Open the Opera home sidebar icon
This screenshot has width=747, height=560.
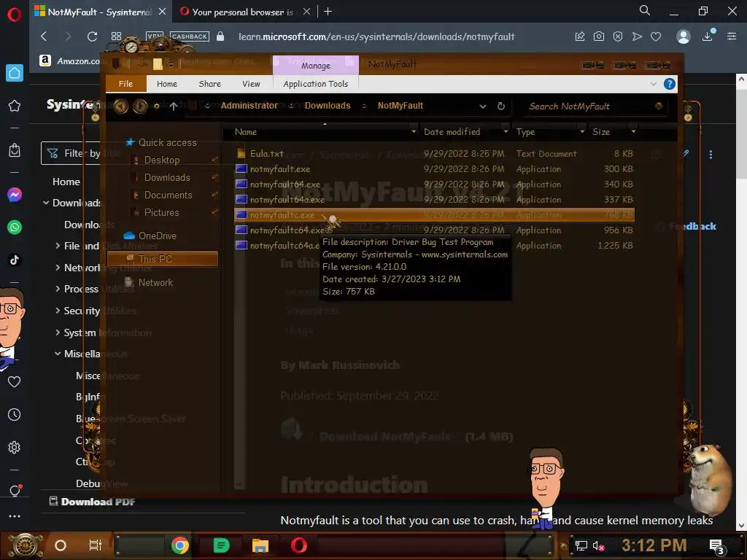pyautogui.click(x=15, y=73)
